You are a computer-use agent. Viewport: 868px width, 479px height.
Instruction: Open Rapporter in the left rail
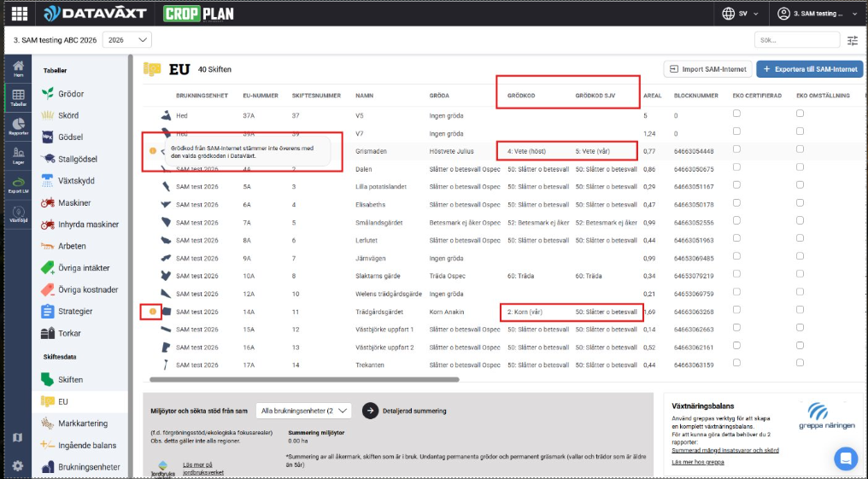pos(18,126)
